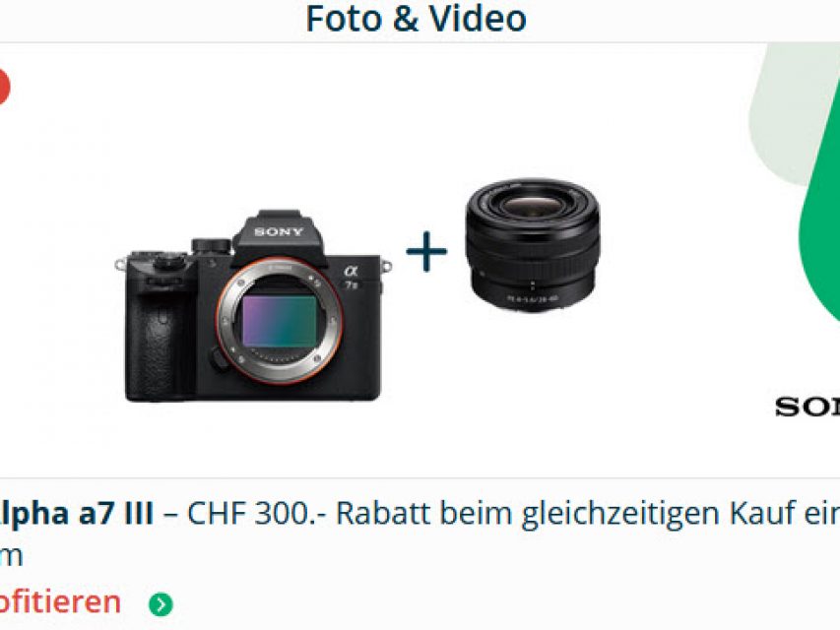Open the Sony zoom lens thumbnail
Viewport: 840px width, 630px height.
pos(533,245)
